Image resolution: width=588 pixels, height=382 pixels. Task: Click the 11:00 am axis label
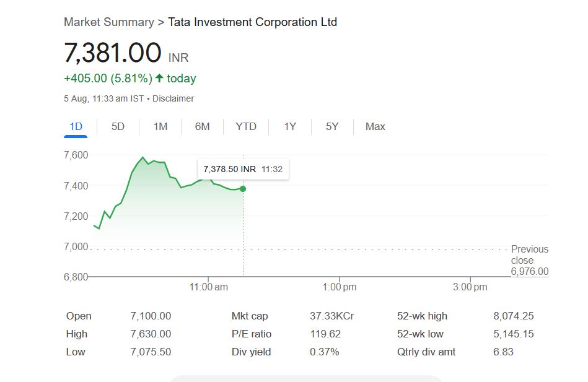208,287
